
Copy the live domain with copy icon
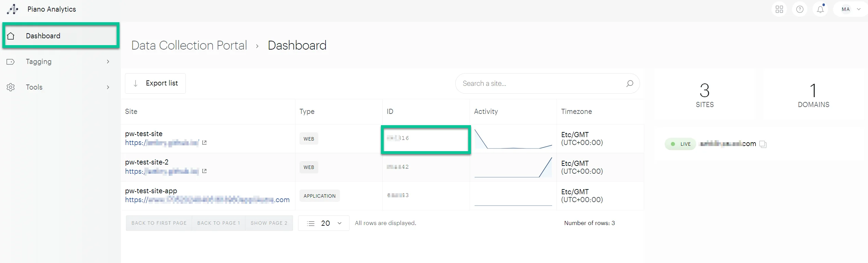click(763, 144)
